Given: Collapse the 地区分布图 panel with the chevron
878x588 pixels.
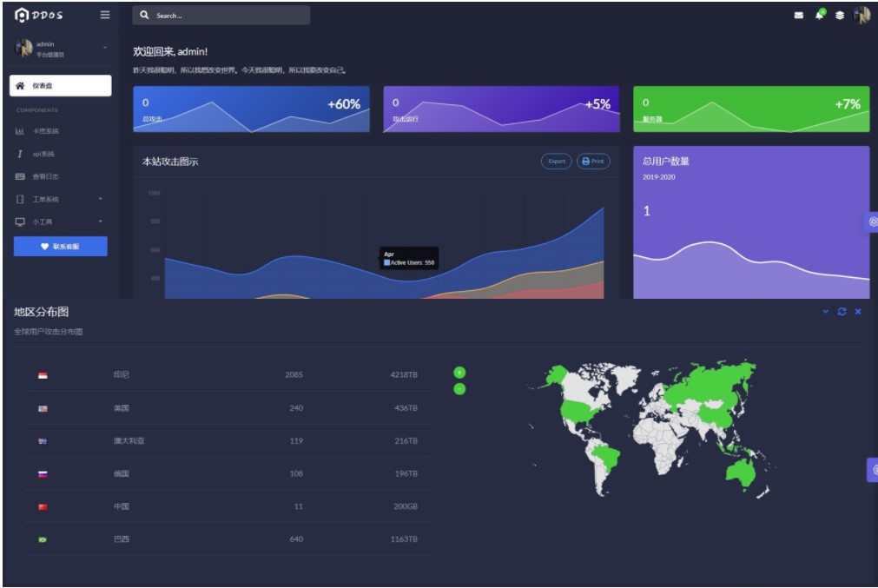Looking at the screenshot, I should tap(826, 312).
